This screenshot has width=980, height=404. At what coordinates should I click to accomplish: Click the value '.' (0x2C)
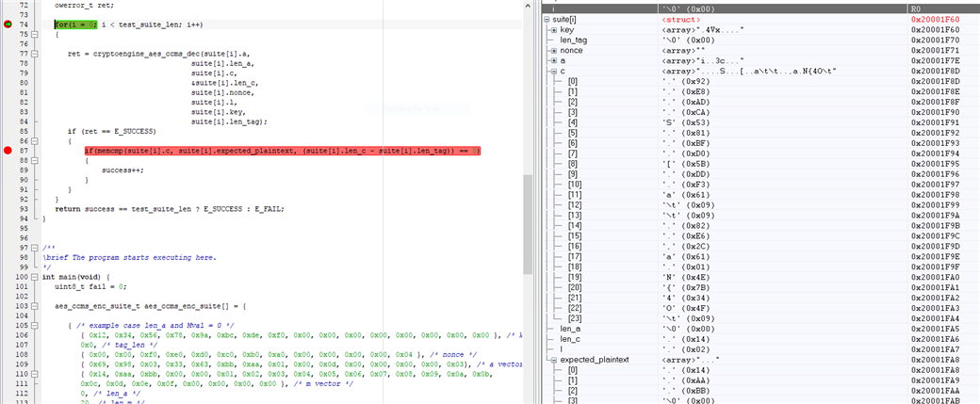685,246
